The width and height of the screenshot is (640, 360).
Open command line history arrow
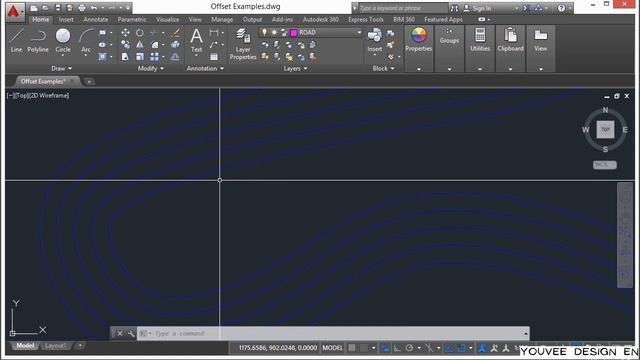[526, 333]
